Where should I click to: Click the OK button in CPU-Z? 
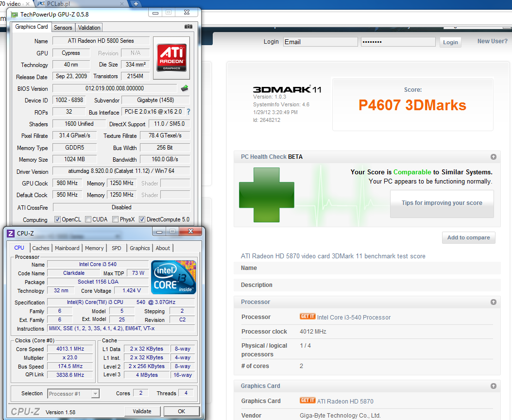pyautogui.click(x=182, y=411)
